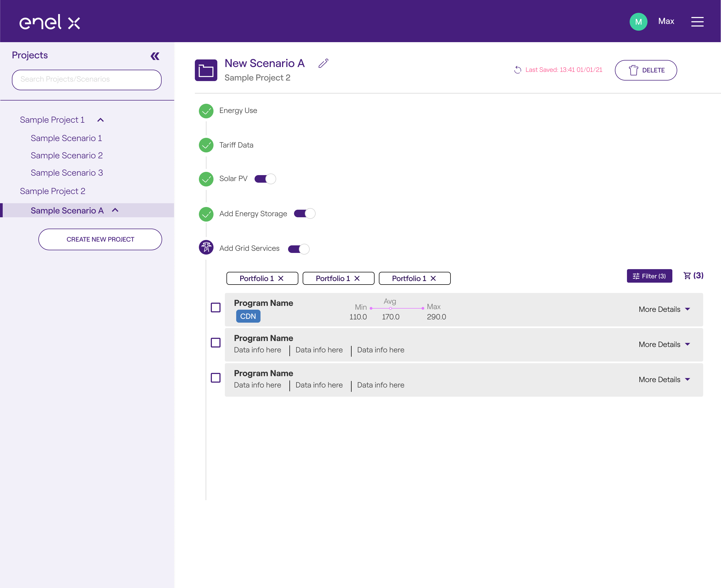Open the Tariff Data step
This screenshot has height=588, width=721.
236,145
